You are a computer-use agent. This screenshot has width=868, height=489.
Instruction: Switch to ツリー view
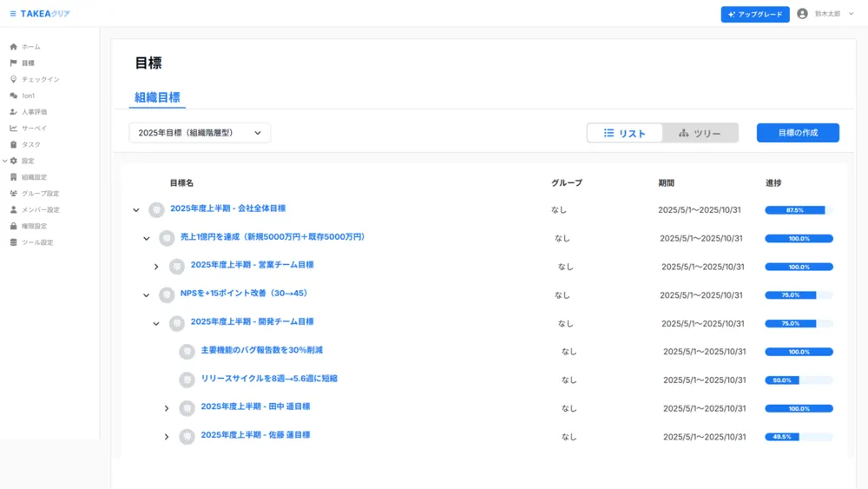point(700,133)
